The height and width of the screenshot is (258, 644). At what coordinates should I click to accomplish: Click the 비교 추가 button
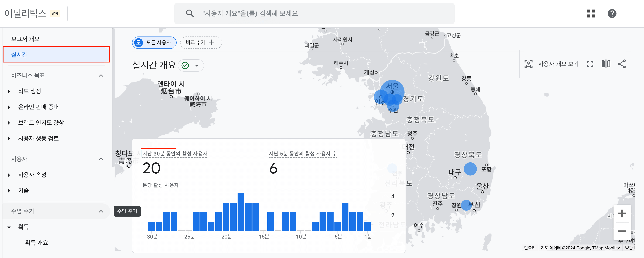click(x=201, y=42)
